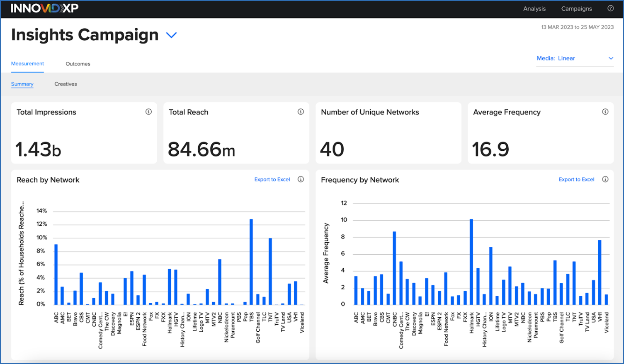
Task: Open the help question-mark icon
Action: pyautogui.click(x=610, y=8)
